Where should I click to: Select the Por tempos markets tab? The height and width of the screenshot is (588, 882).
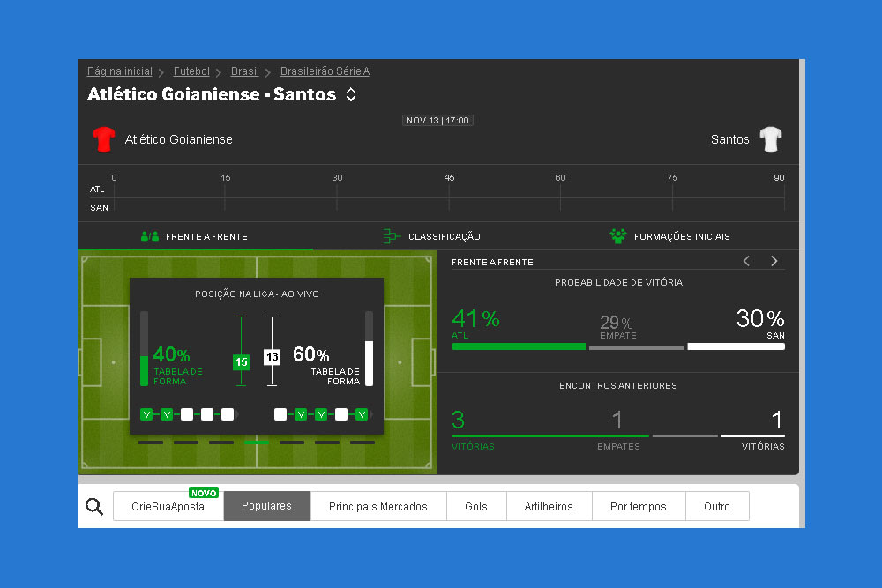[639, 506]
